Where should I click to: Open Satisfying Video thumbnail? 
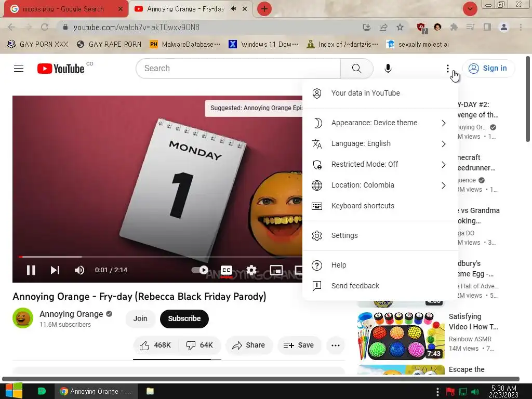401,335
